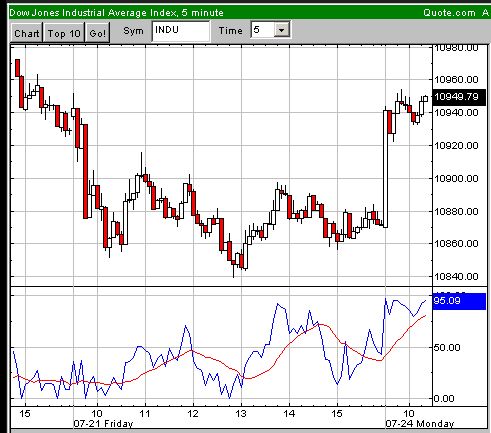
Task: Click the Sym label beside the symbol field
Action: pos(133,31)
